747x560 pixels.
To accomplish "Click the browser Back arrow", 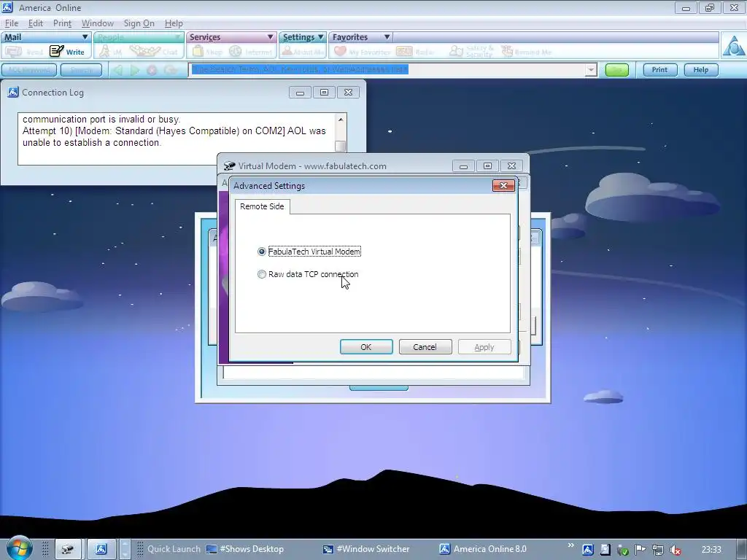I will pos(117,70).
